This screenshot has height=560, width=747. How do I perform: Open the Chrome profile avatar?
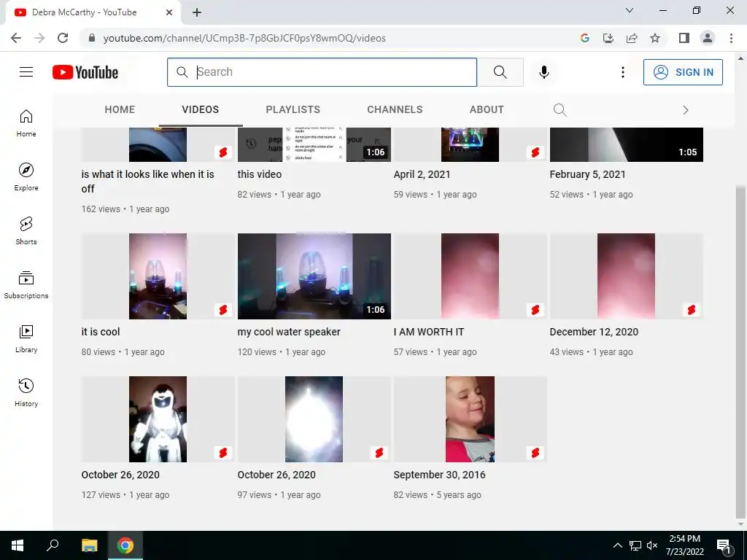coord(708,38)
